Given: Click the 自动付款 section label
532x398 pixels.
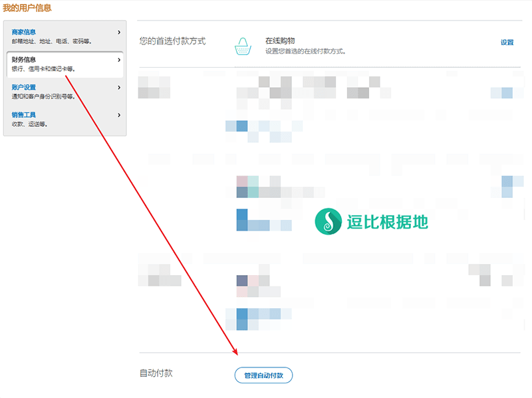Looking at the screenshot, I should [156, 373].
